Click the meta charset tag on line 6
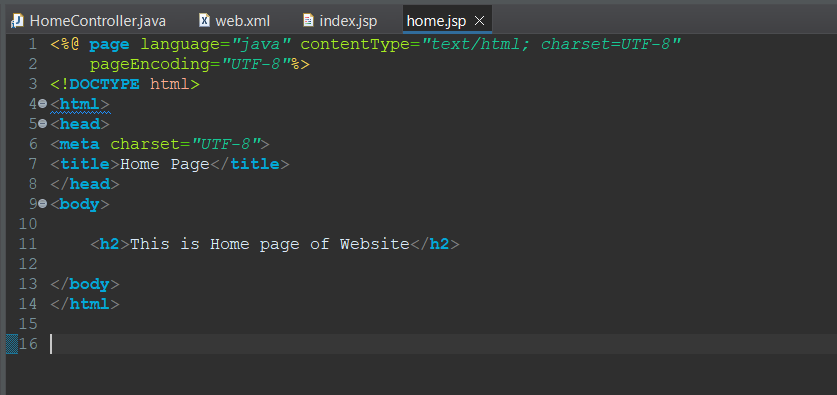The height and width of the screenshot is (395, 837). pyautogui.click(x=160, y=144)
